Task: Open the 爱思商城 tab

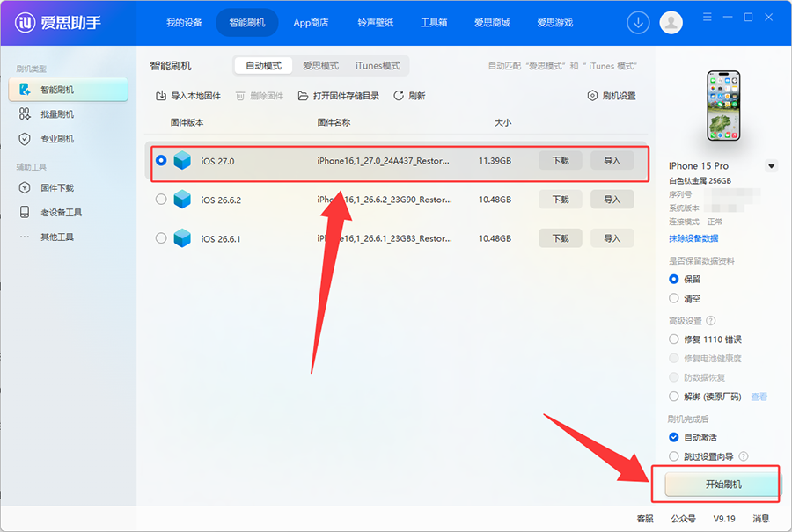Action: click(x=492, y=23)
